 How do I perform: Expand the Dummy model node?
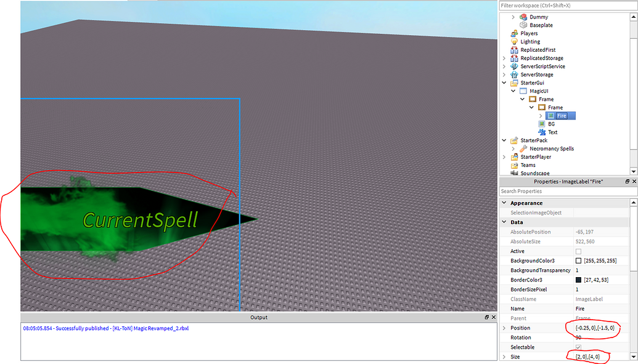(513, 17)
